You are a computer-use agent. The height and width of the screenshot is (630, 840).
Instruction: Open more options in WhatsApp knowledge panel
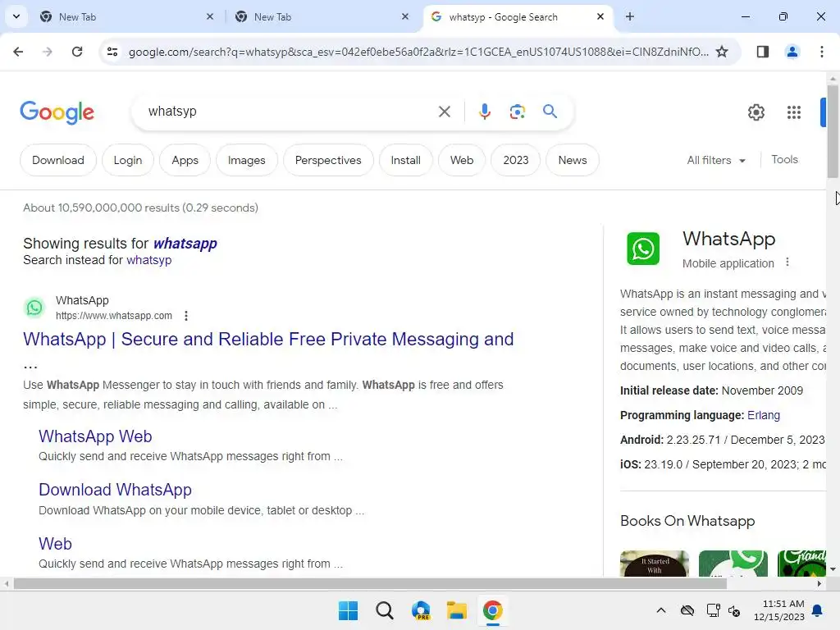787,262
